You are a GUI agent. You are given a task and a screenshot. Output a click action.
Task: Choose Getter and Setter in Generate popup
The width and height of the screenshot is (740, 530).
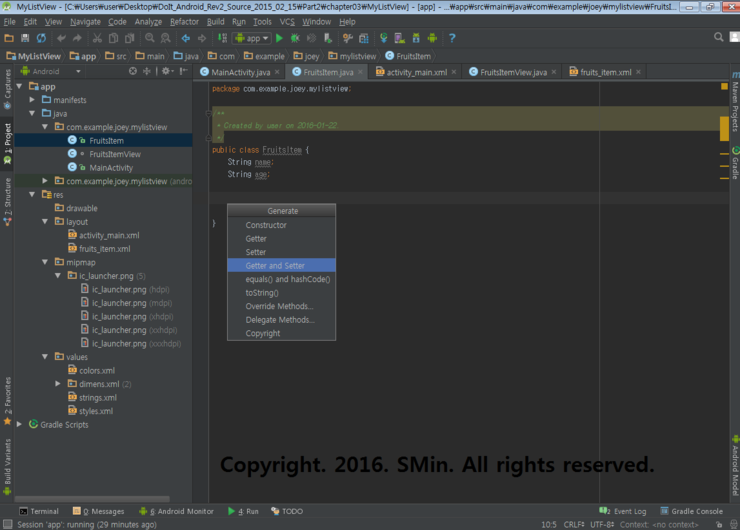click(x=282, y=266)
